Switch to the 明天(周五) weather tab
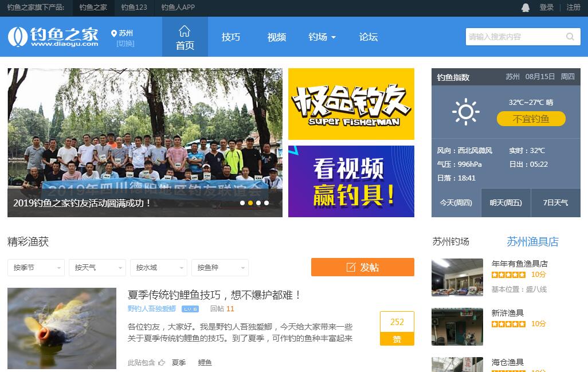 coord(506,202)
